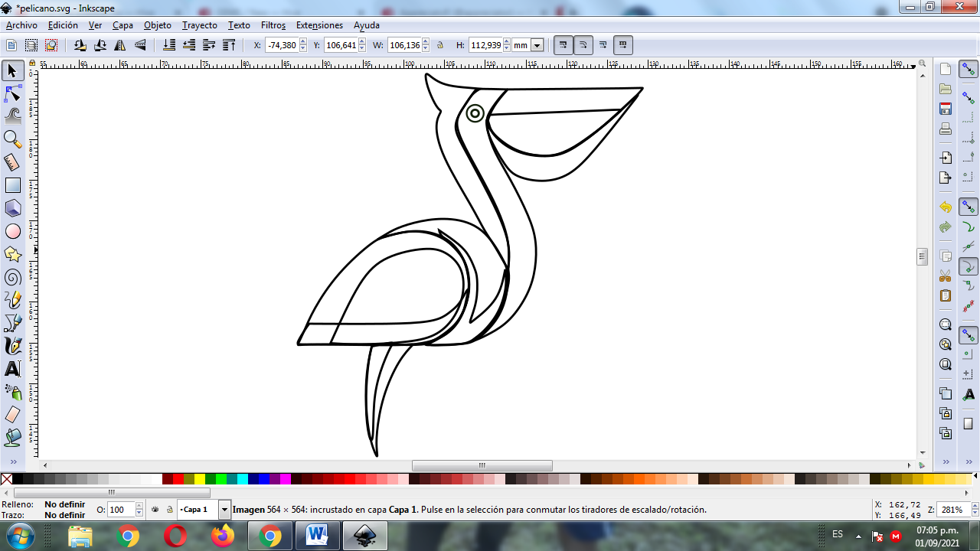
Task: Increase zoom percentage stepper
Action: click(x=975, y=506)
